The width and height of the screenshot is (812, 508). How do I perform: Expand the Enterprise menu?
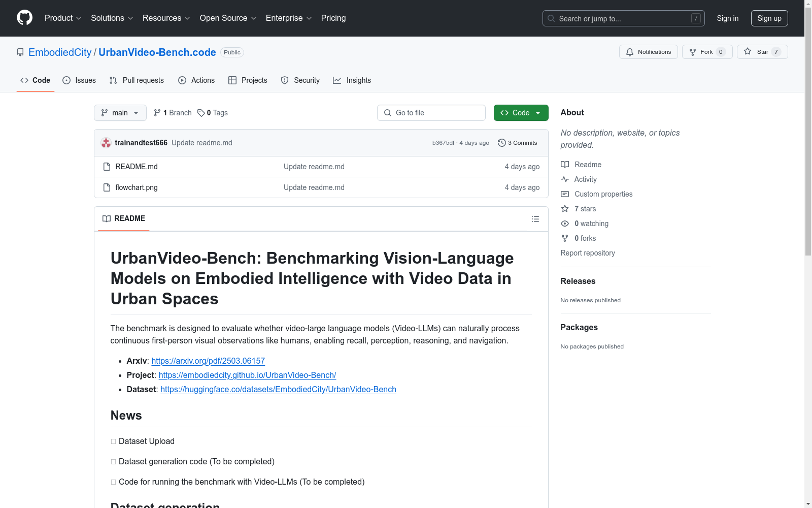(289, 18)
